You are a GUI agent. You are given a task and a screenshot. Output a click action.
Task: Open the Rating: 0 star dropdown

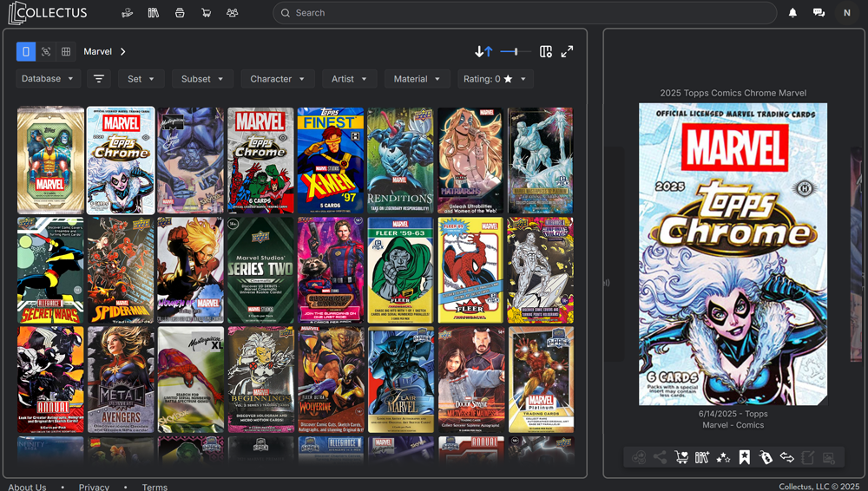click(496, 79)
